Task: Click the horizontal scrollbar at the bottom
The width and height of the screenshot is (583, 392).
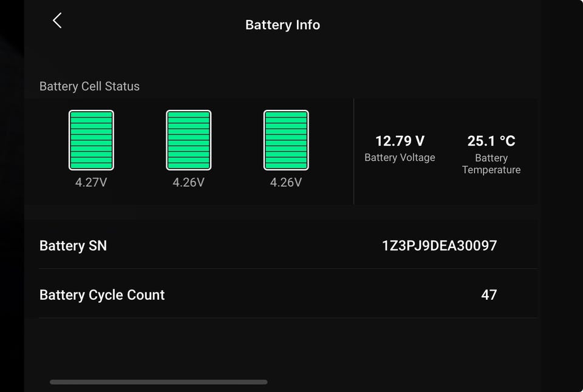Action: point(159,382)
